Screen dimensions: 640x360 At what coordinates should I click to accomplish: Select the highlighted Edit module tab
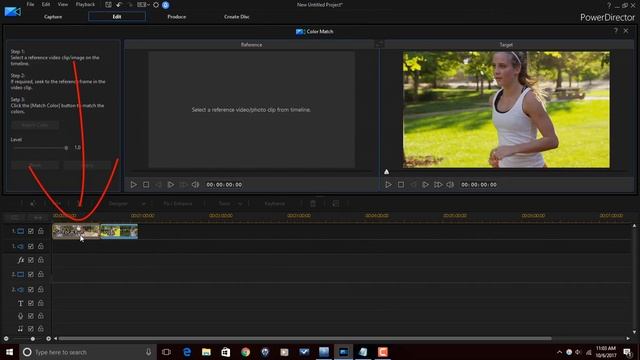[117, 16]
